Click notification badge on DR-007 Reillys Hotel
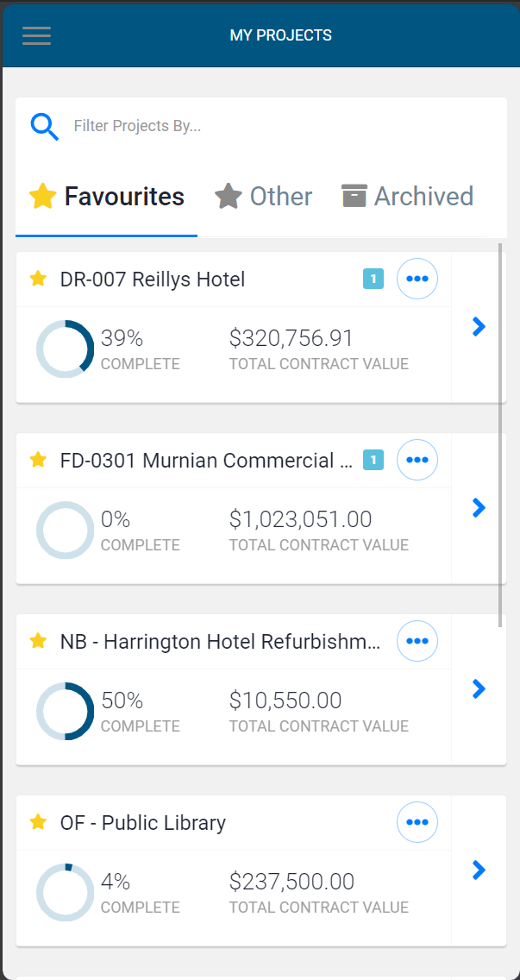 [373, 279]
